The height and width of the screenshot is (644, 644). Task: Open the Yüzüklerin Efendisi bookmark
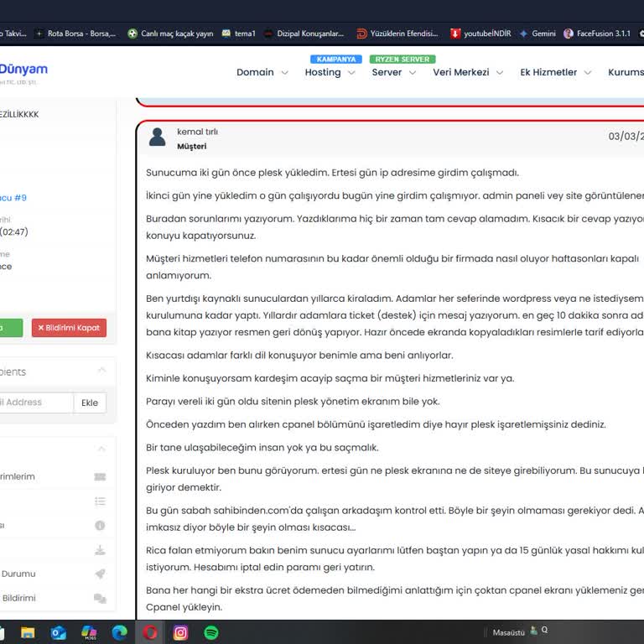pos(397,34)
